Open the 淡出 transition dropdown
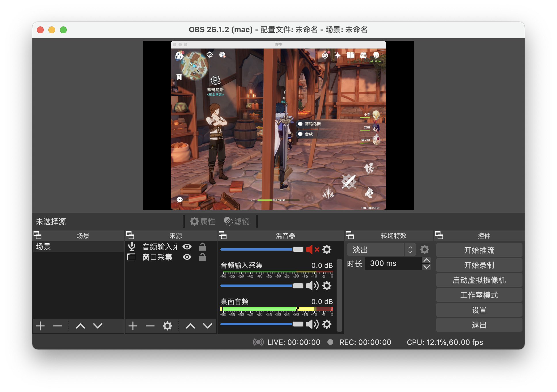The height and width of the screenshot is (392, 557). click(381, 249)
